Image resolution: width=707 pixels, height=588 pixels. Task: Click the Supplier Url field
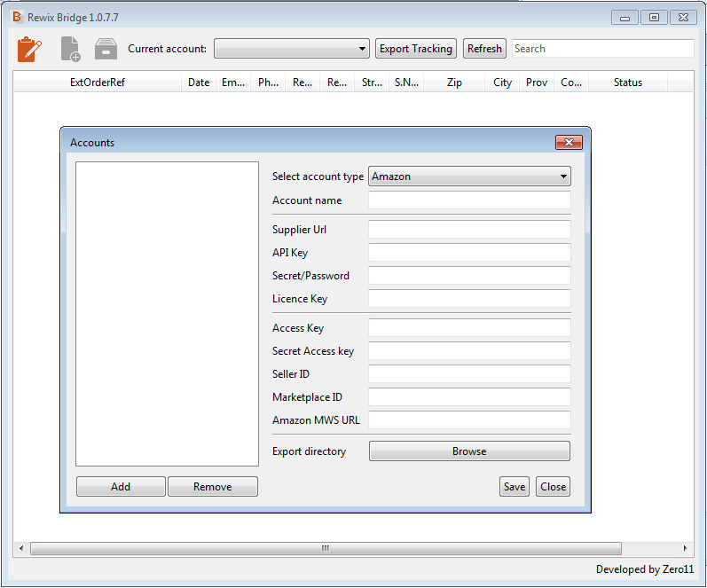[469, 230]
